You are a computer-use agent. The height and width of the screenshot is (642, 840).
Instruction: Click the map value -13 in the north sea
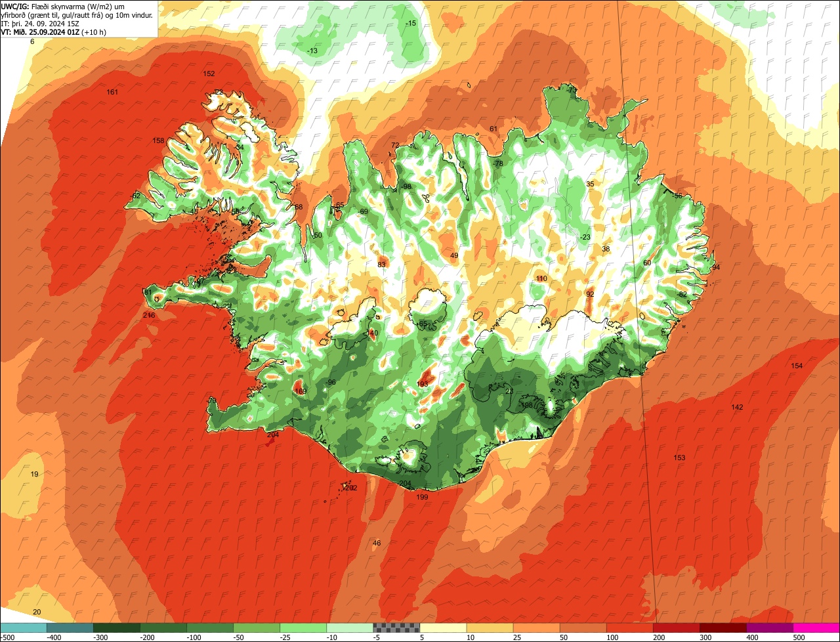coord(312,51)
